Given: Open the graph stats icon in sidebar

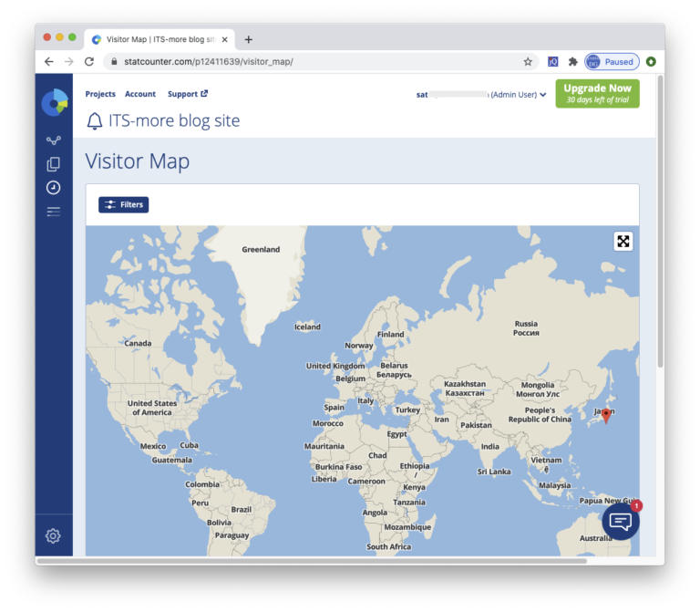Looking at the screenshot, I should (x=54, y=140).
